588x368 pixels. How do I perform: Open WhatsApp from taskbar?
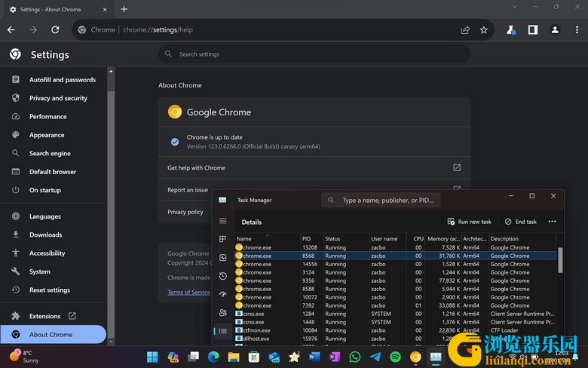pyautogui.click(x=355, y=357)
